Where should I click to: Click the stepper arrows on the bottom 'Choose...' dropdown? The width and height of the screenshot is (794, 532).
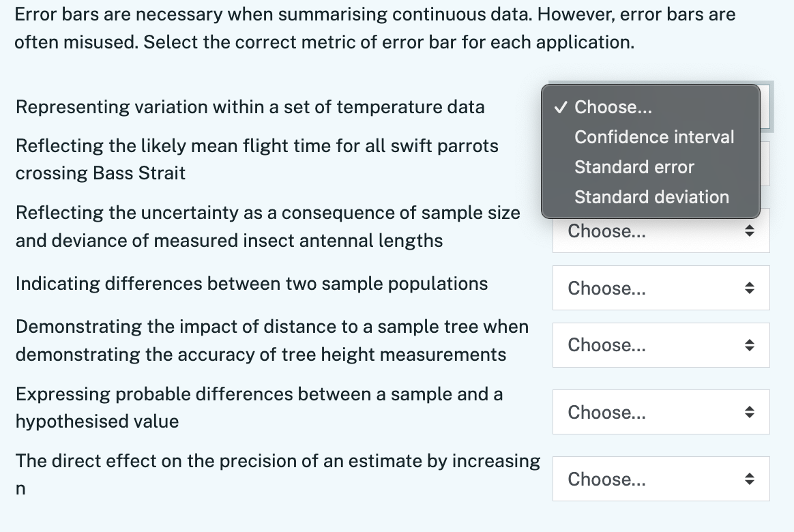(751, 478)
